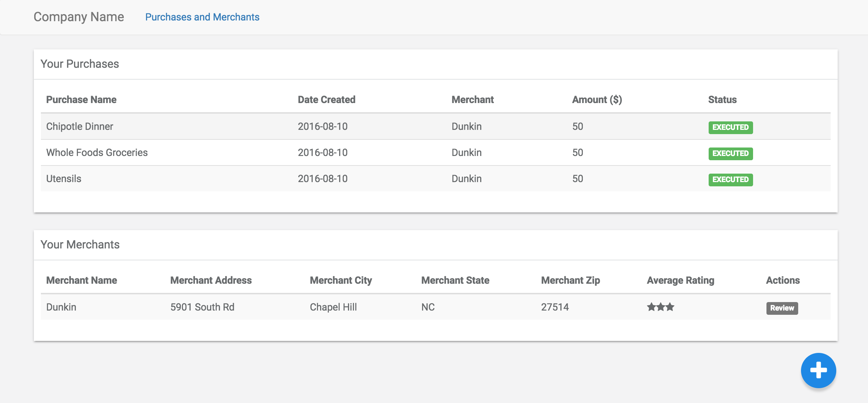
Task: Select the Chipotle Dinner purchase name
Action: pyautogui.click(x=80, y=126)
